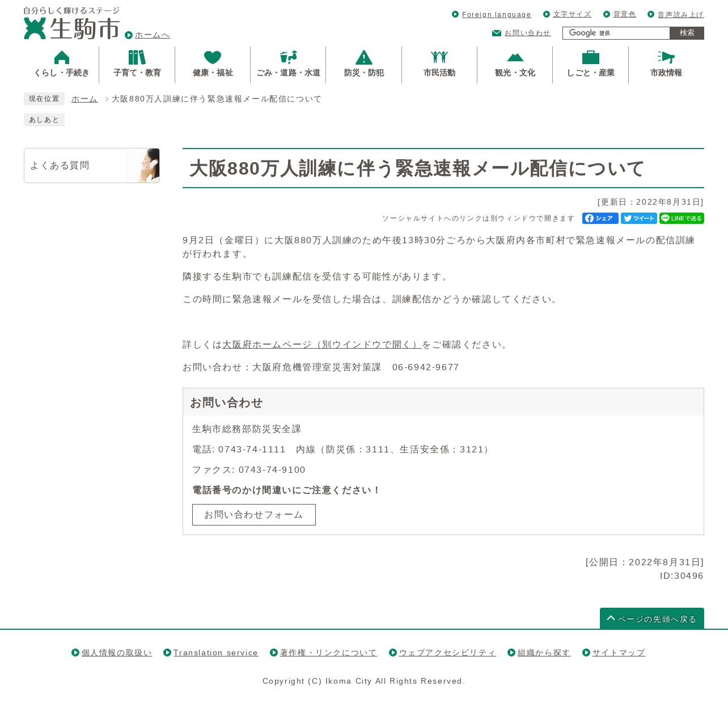Tweet the page with ツイート button
728x716 pixels.
point(639,218)
